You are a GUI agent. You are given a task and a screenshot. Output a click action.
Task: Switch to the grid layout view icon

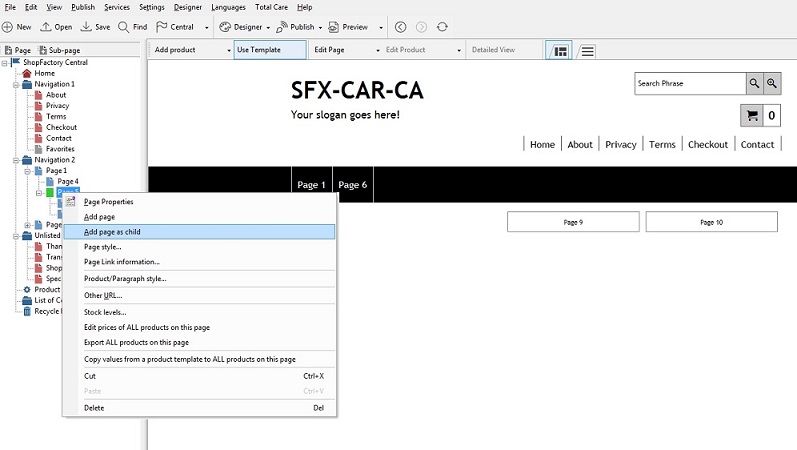560,51
